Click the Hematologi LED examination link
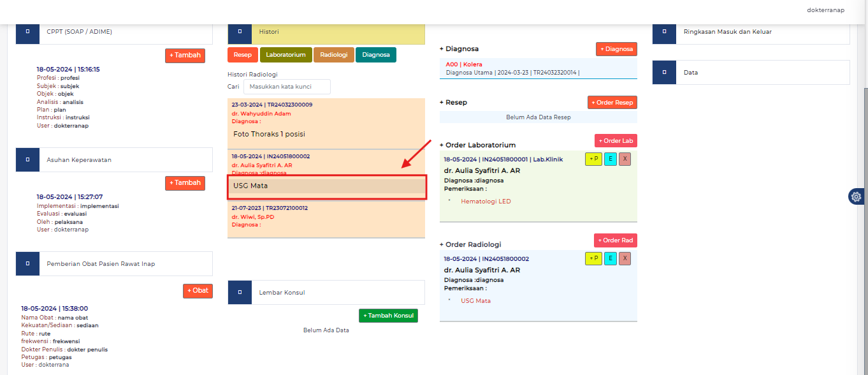 pyautogui.click(x=486, y=202)
